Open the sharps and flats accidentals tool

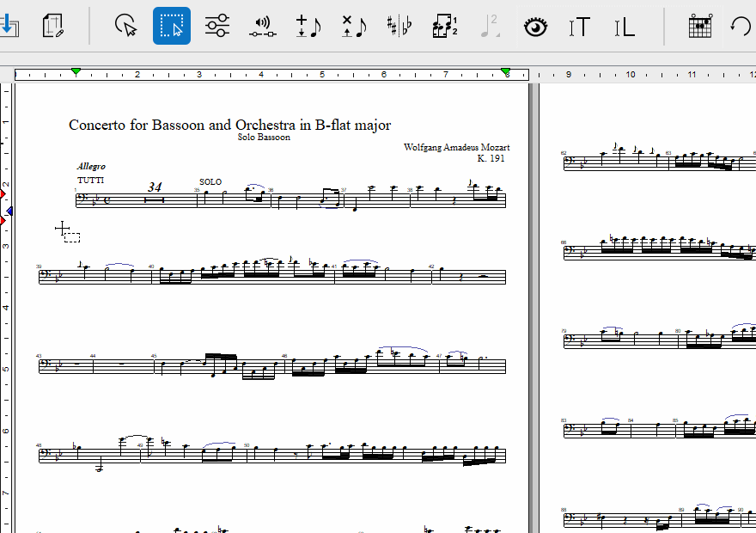399,26
